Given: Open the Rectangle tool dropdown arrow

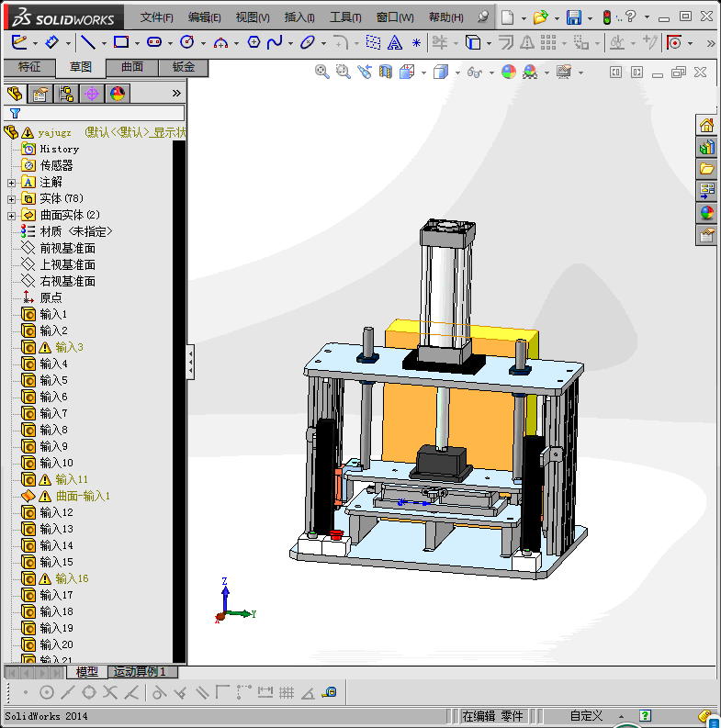Looking at the screenshot, I should tap(137, 43).
